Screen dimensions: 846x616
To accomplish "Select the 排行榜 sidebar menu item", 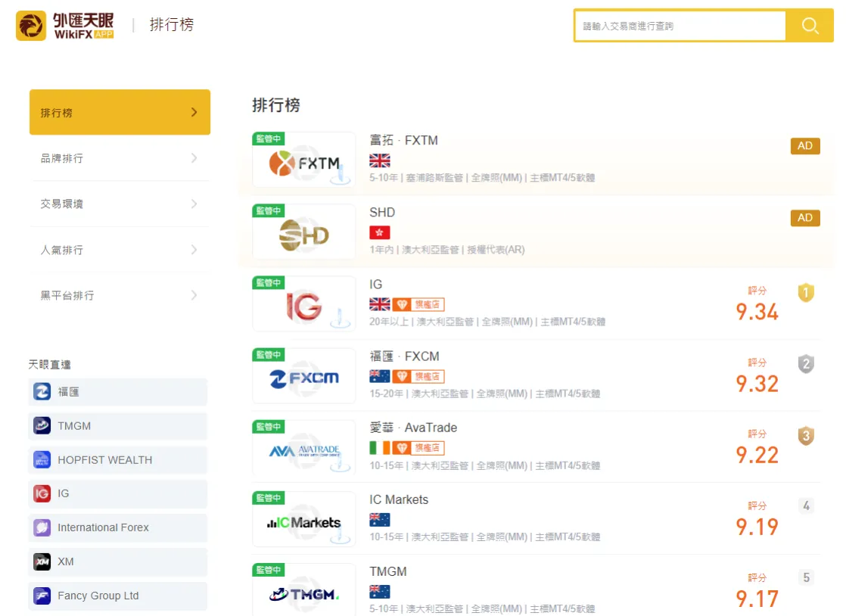I will (120, 112).
